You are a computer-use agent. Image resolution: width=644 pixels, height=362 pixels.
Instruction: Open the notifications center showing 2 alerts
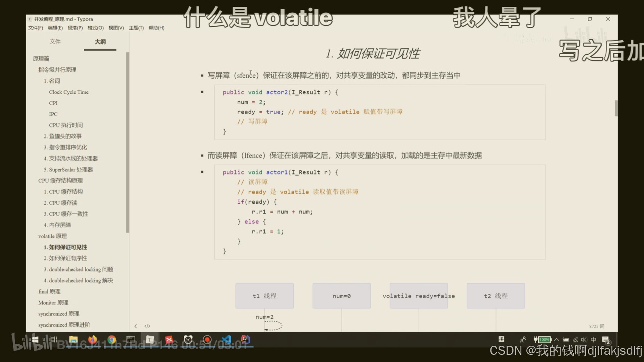click(x=606, y=340)
